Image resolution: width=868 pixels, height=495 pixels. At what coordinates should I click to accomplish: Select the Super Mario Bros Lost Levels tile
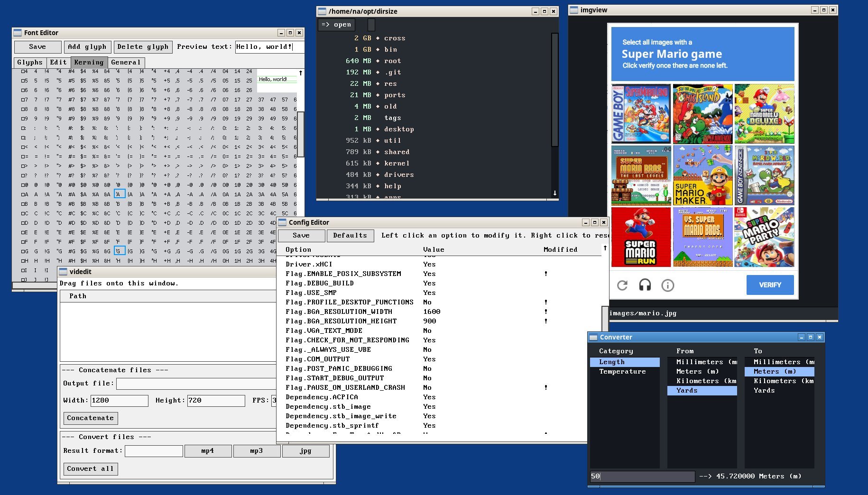click(641, 175)
